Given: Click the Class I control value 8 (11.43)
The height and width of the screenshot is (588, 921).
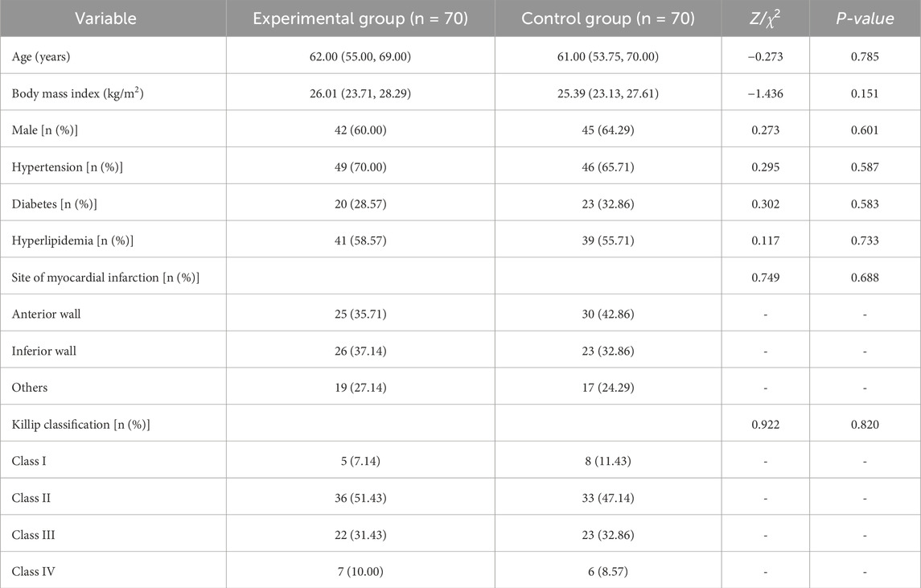Looking at the screenshot, I should tap(608, 461).
